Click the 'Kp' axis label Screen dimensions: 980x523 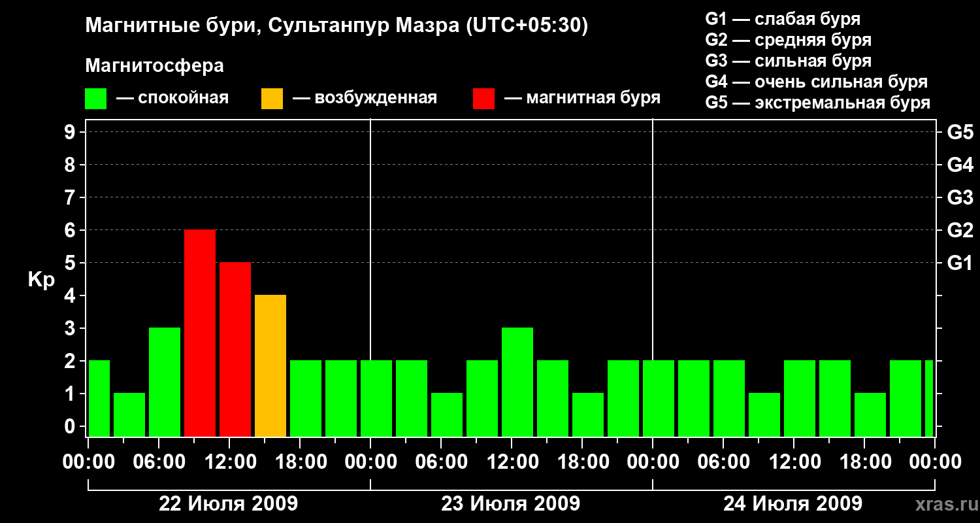pos(41,280)
